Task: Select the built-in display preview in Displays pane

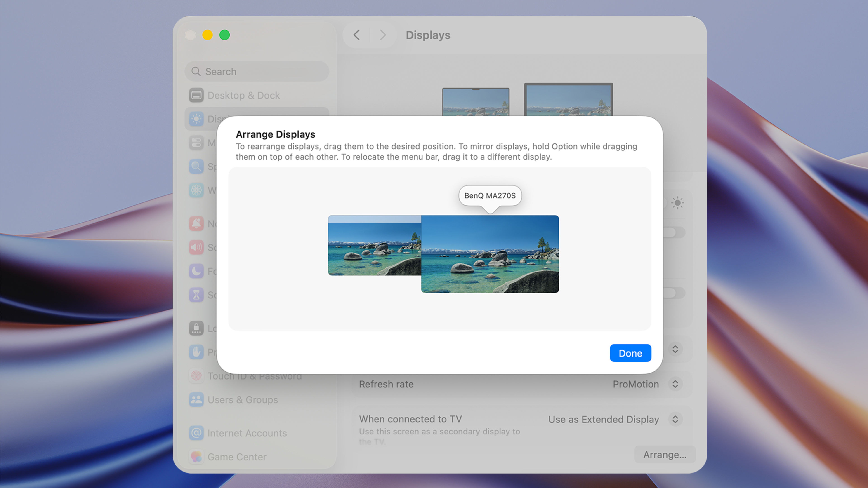Action: coord(475,102)
